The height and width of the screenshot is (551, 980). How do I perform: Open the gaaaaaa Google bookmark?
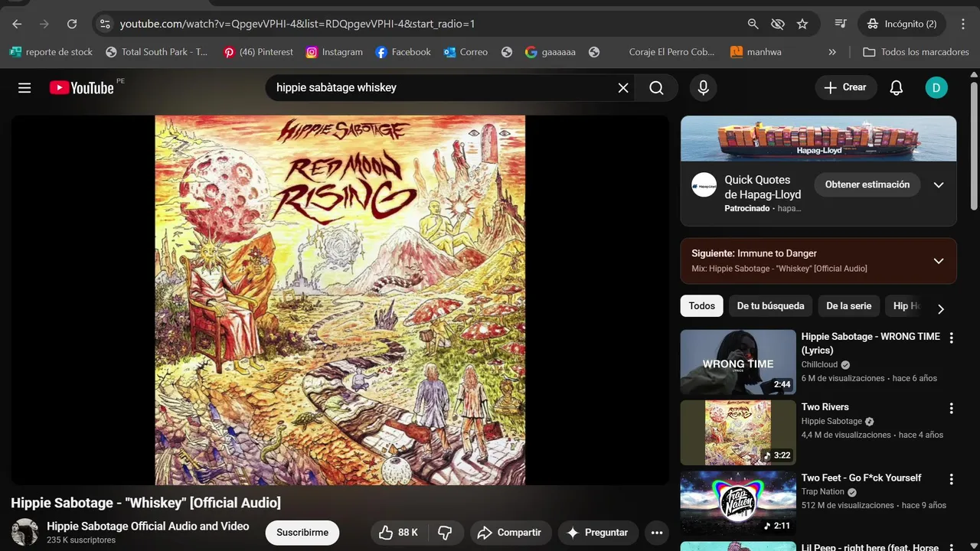550,52
